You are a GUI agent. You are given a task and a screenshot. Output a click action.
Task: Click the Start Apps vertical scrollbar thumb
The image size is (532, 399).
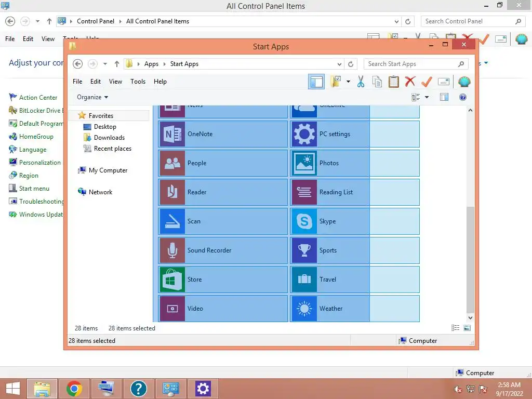click(x=470, y=260)
